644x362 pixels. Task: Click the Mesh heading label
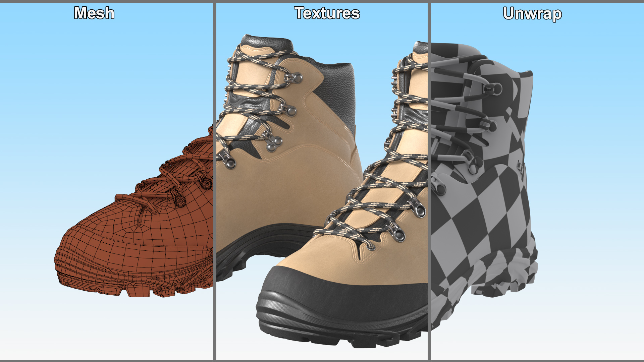click(94, 13)
